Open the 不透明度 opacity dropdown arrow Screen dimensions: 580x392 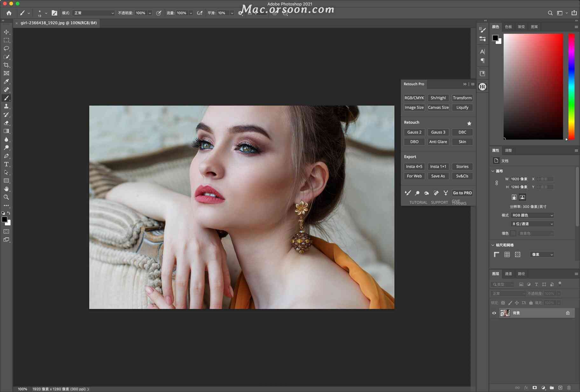(x=149, y=13)
